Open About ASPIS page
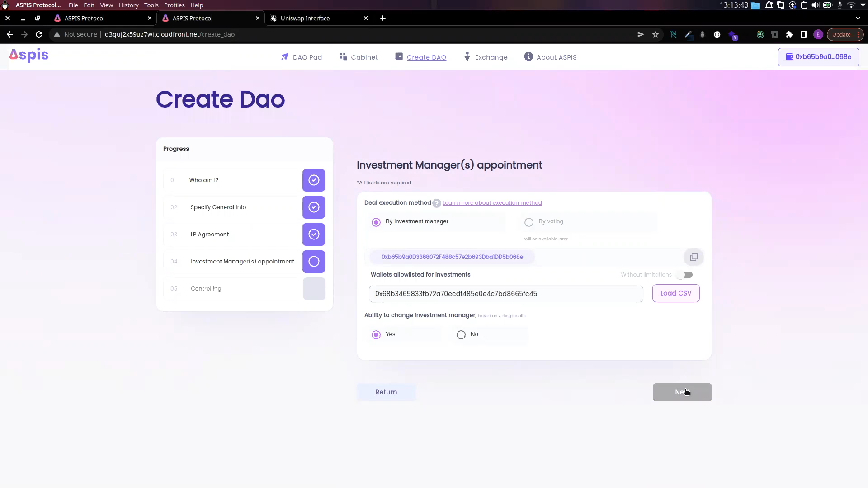Screen dimensions: 868x488 (550, 57)
